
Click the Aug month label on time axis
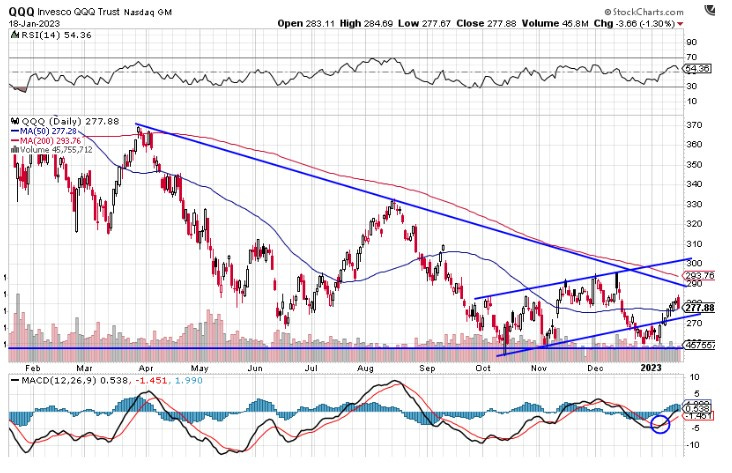pyautogui.click(x=366, y=368)
